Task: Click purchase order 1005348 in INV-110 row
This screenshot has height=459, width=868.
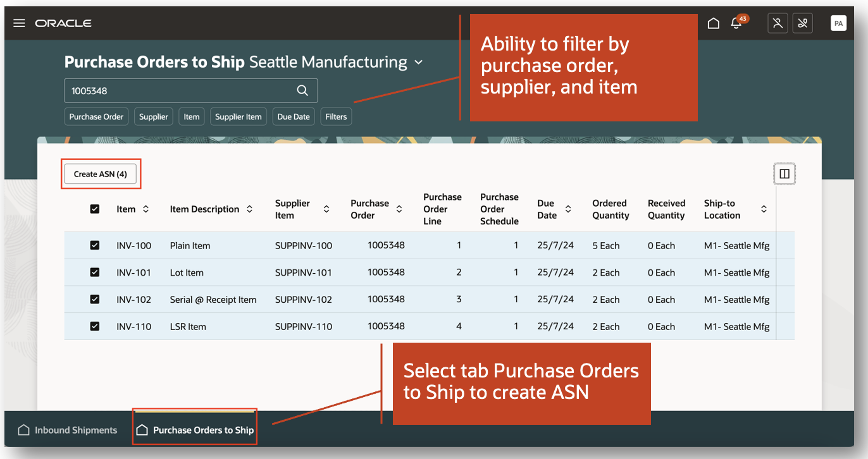Action: click(386, 326)
